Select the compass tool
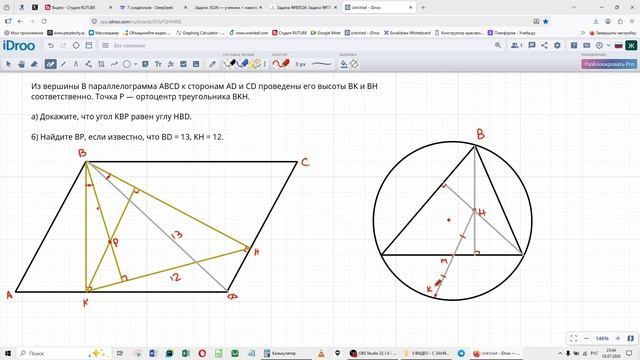640x360 pixels. tap(76, 64)
